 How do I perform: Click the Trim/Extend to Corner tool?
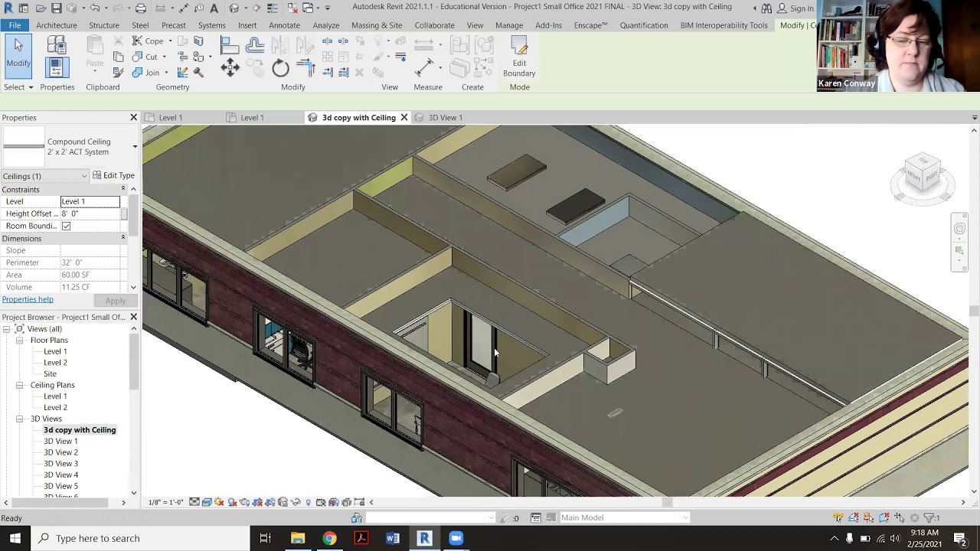306,69
